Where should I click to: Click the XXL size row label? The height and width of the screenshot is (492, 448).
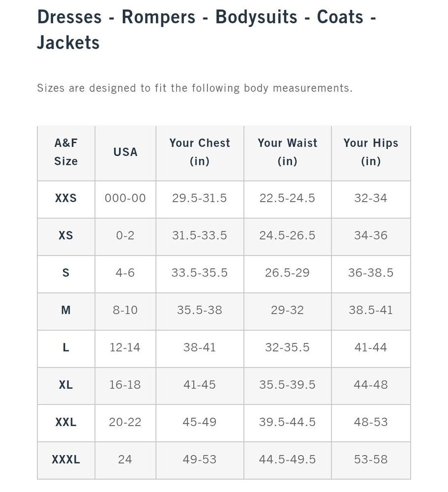tap(66, 422)
